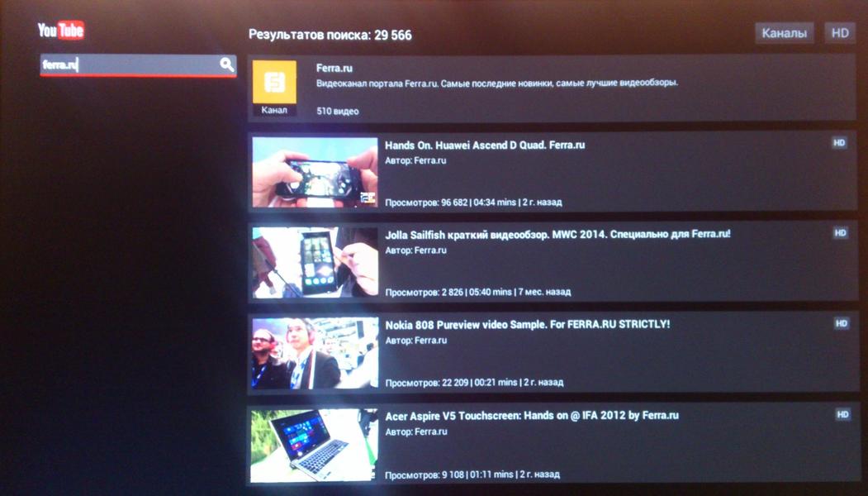This screenshot has height=496, width=868.
Task: Click the YouTube logo
Action: pos(61,30)
